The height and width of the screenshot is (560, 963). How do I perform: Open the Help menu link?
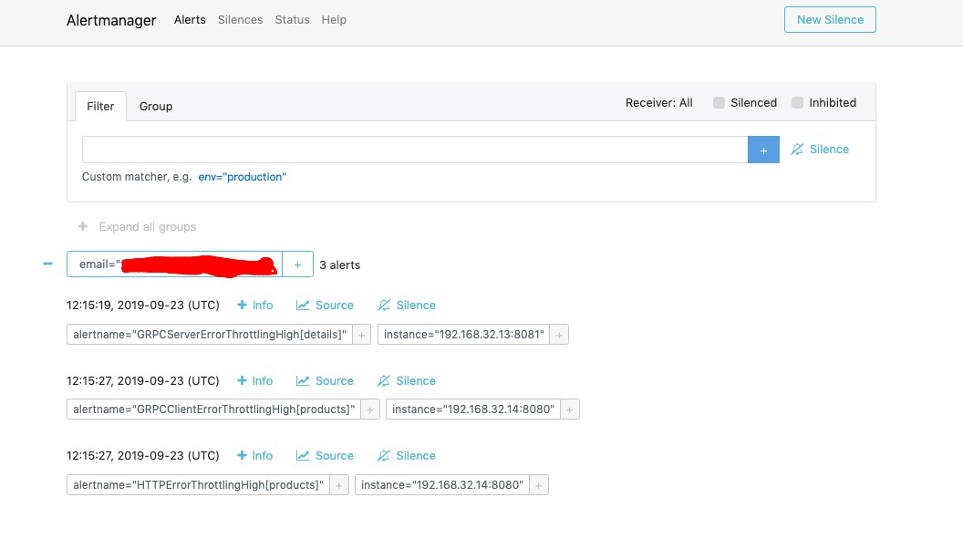334,20
